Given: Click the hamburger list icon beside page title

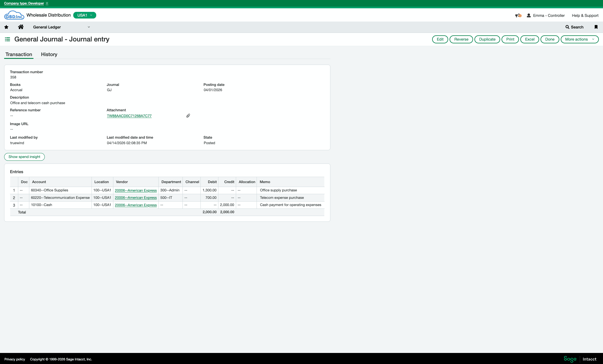Looking at the screenshot, I should click(7, 39).
